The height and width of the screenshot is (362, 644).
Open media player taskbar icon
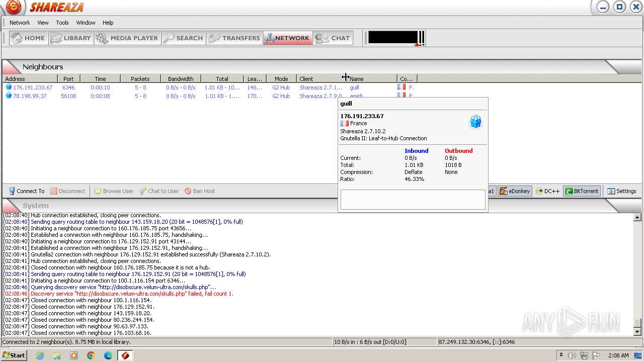point(74,355)
